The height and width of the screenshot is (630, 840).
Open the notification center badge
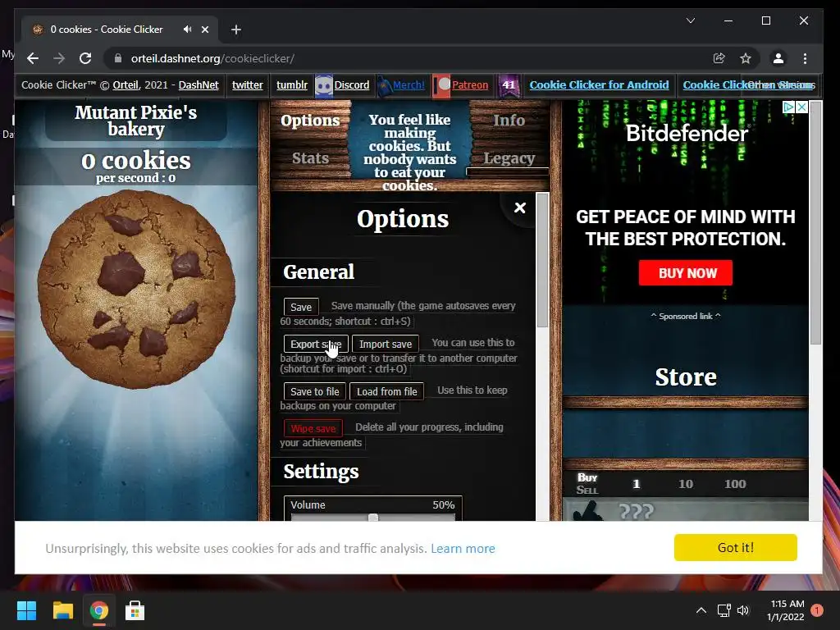click(x=816, y=610)
